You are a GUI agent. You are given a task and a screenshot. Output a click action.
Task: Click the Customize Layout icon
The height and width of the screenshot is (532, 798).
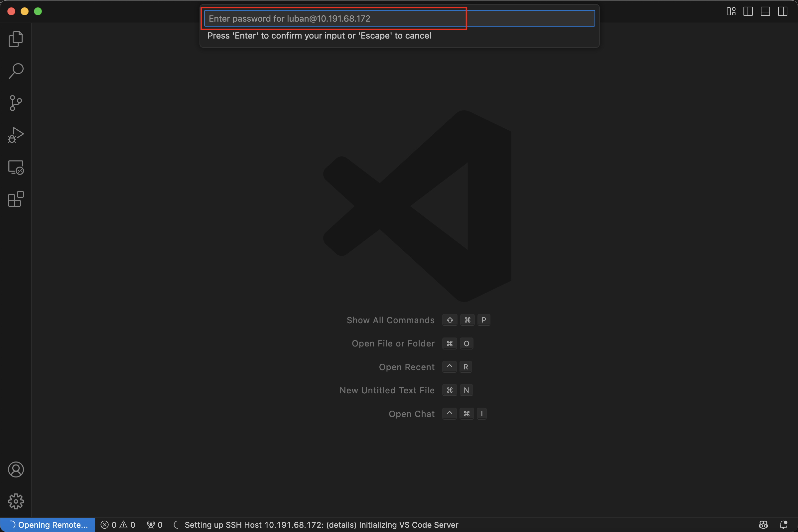pyautogui.click(x=731, y=12)
